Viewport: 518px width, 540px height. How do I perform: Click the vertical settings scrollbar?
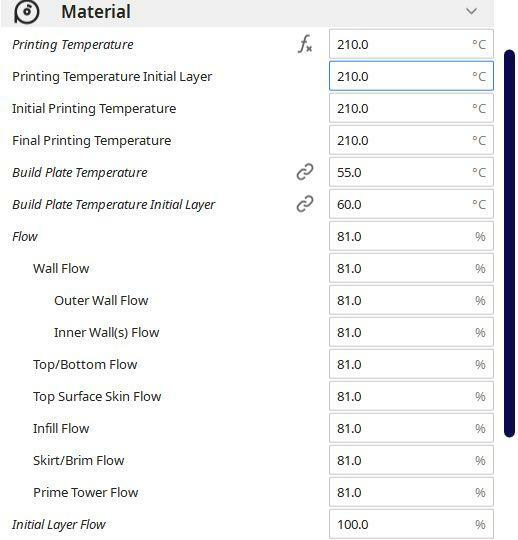pos(509,243)
